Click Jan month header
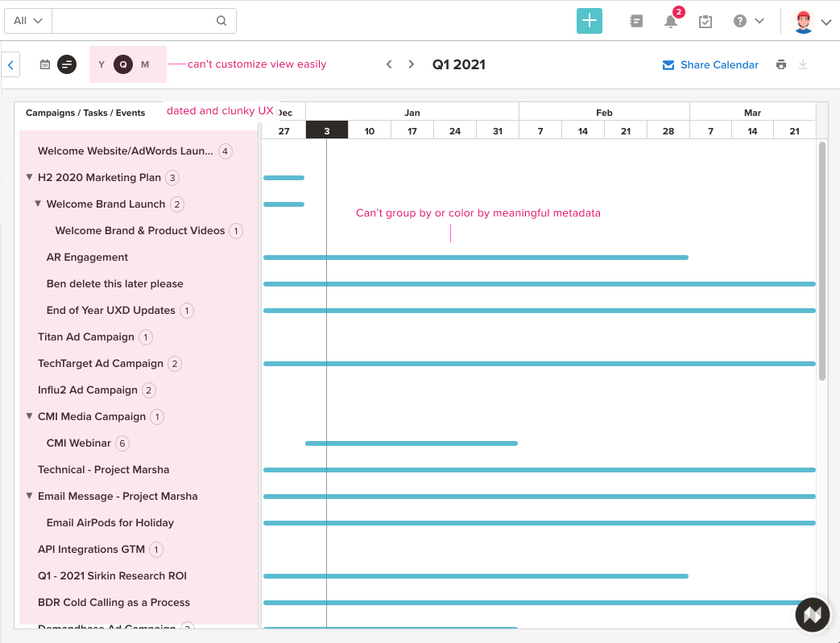 pyautogui.click(x=412, y=113)
